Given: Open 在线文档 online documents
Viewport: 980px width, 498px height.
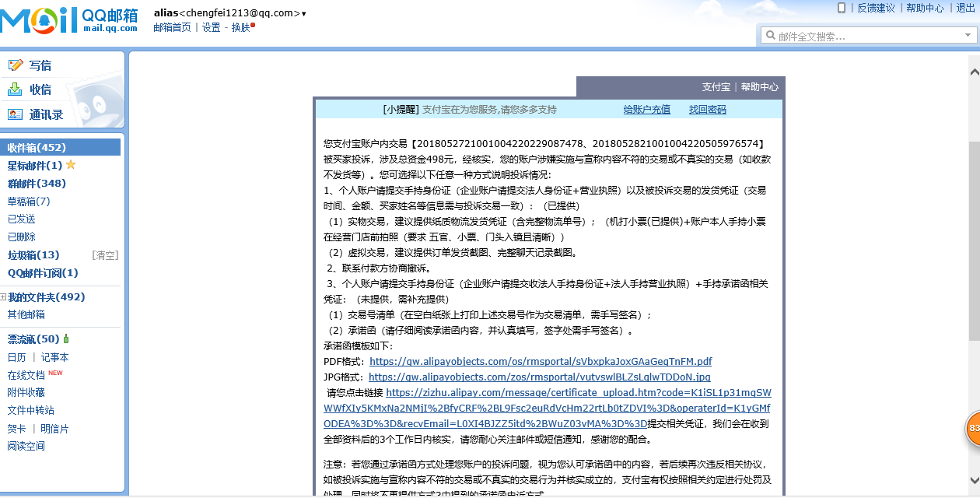Looking at the screenshot, I should coord(26,375).
